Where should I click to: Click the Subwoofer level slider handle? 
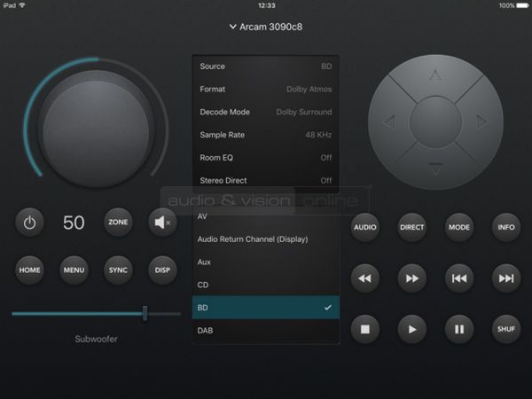(145, 313)
